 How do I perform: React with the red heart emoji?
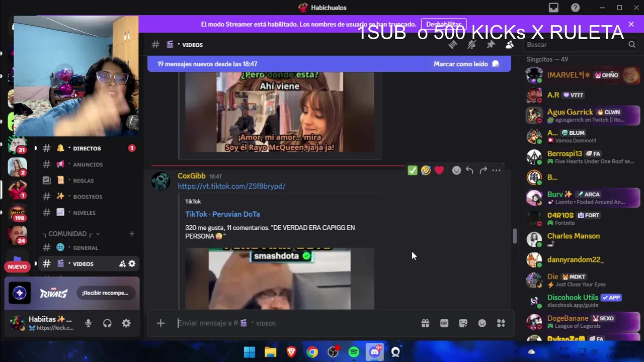click(439, 170)
